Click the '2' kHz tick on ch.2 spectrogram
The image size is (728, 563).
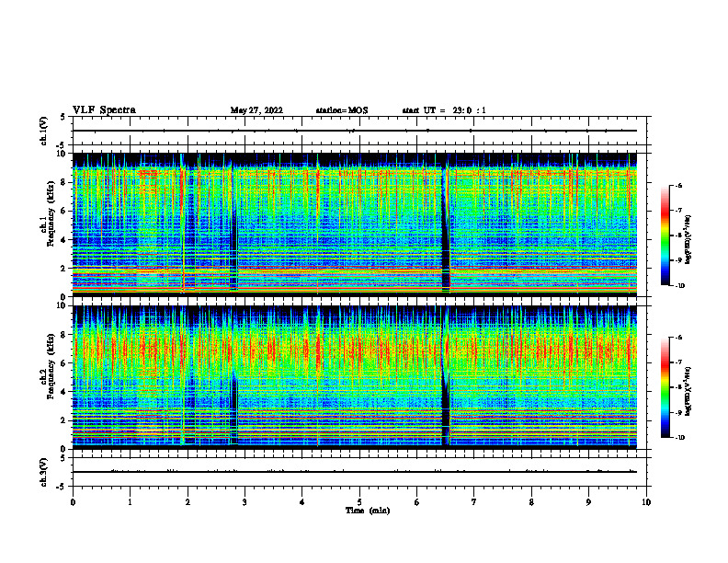coord(65,420)
